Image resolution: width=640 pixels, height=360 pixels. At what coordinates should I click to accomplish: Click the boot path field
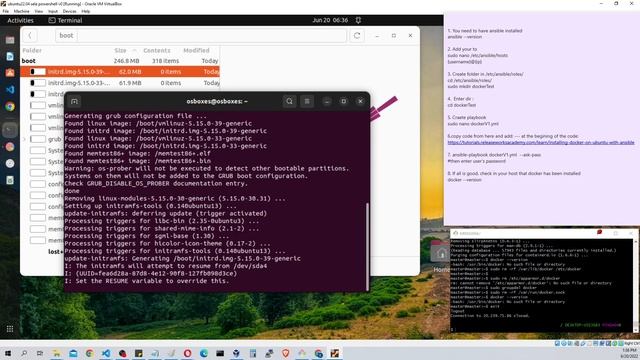(x=201, y=36)
